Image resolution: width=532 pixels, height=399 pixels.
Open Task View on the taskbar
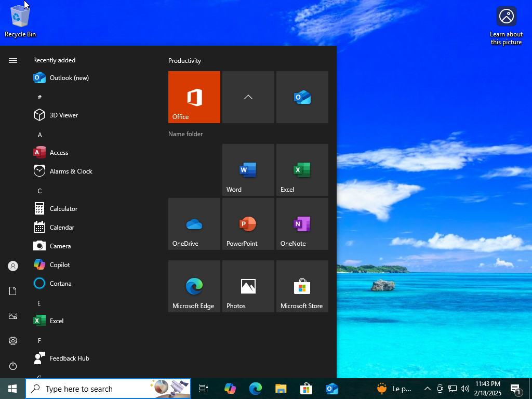point(204,389)
